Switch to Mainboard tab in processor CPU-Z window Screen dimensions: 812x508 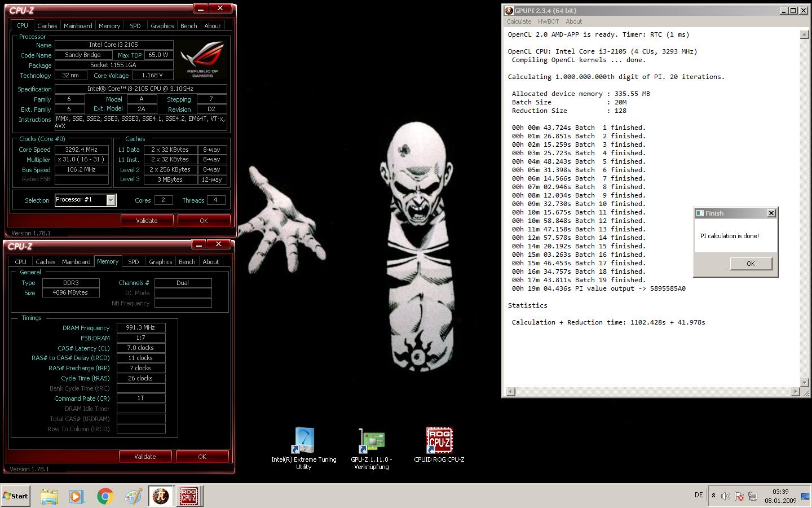click(x=78, y=26)
